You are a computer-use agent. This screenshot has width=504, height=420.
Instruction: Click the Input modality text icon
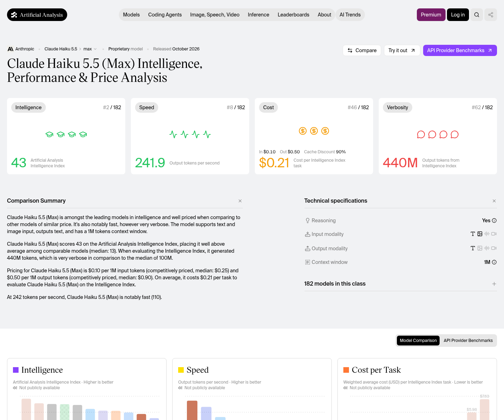pos(473,234)
